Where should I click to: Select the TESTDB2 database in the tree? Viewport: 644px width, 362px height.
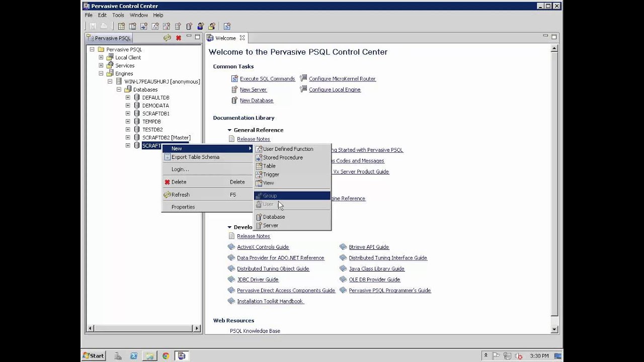click(x=152, y=129)
